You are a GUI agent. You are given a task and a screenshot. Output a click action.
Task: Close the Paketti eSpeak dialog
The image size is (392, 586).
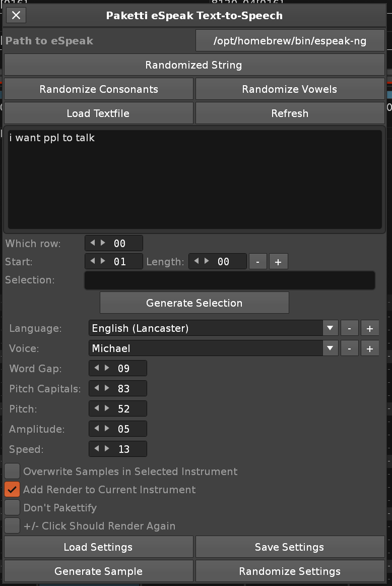(16, 15)
